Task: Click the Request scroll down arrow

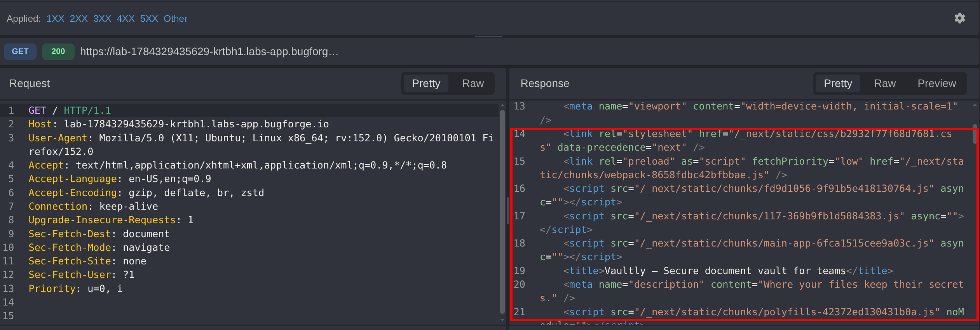Action: tap(502, 320)
